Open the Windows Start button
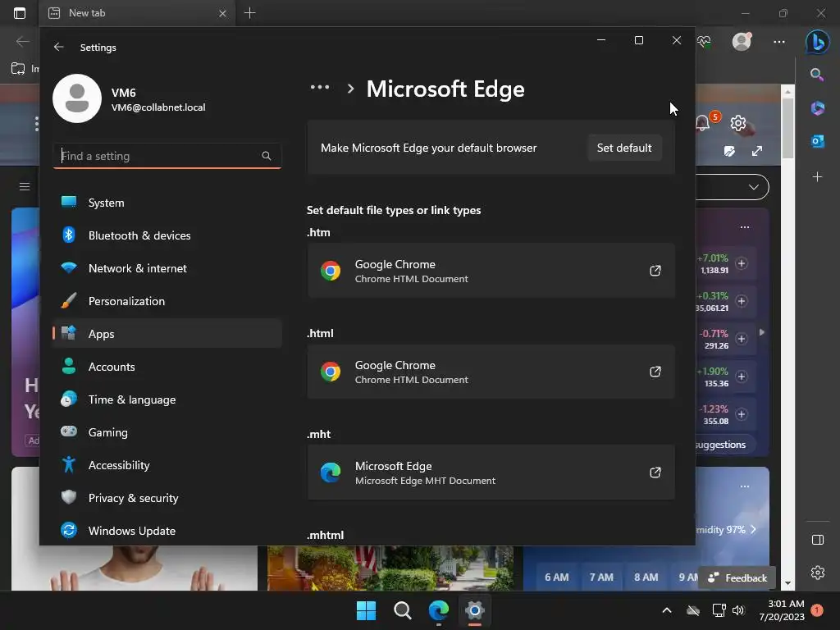 pos(367,610)
